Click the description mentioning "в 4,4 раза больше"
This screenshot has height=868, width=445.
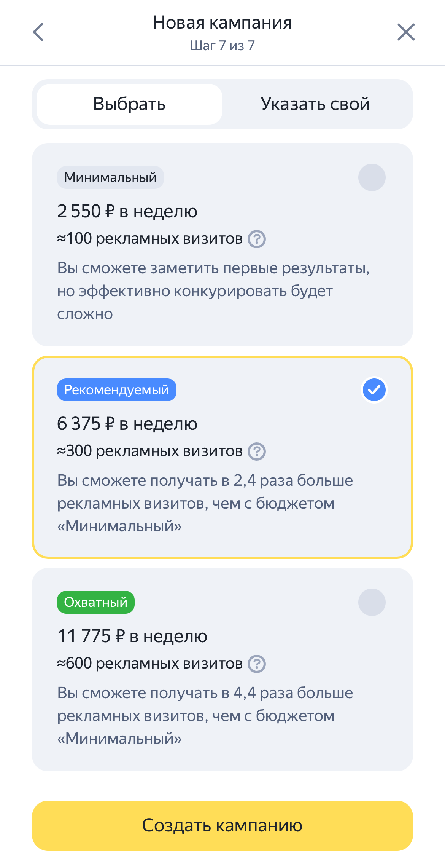(x=205, y=716)
